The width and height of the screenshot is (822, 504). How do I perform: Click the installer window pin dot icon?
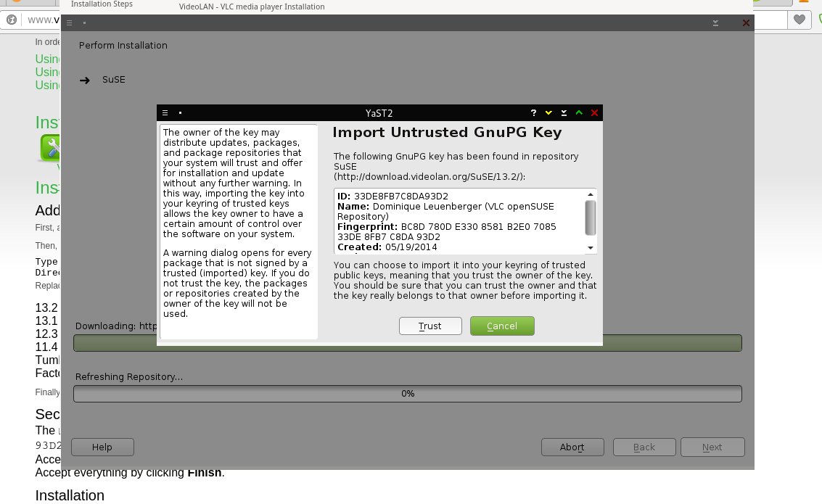pyautogui.click(x=84, y=22)
